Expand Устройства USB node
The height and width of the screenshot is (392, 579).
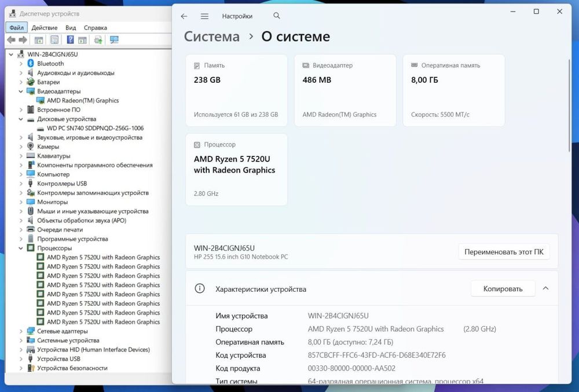(21, 359)
